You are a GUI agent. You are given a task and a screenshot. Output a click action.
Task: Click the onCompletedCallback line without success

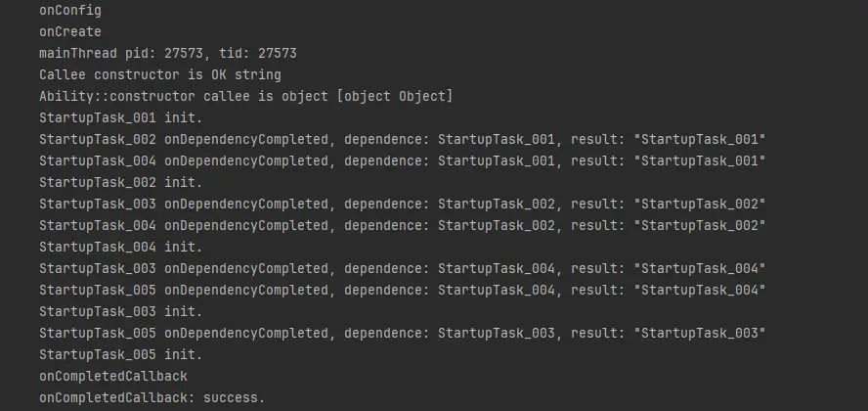coord(113,376)
